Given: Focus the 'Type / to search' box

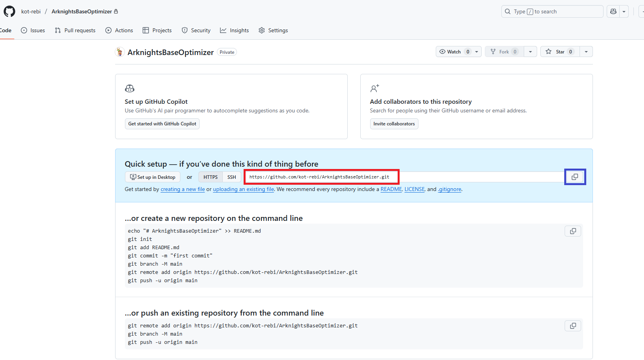Looking at the screenshot, I should (552, 11).
